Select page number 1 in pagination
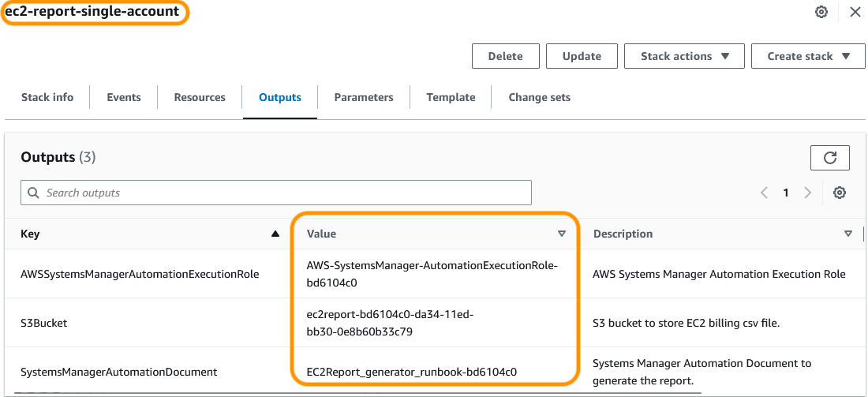 click(785, 193)
